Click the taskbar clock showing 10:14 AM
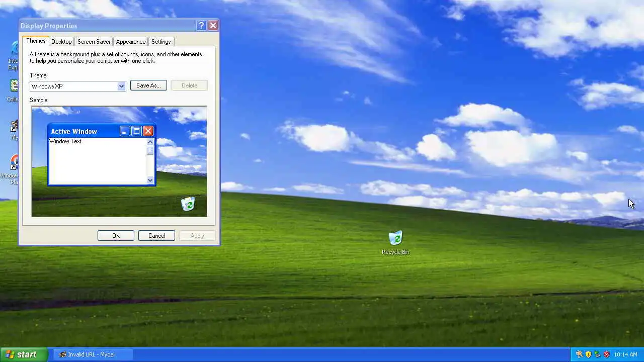The height and width of the screenshot is (362, 644). (625, 354)
